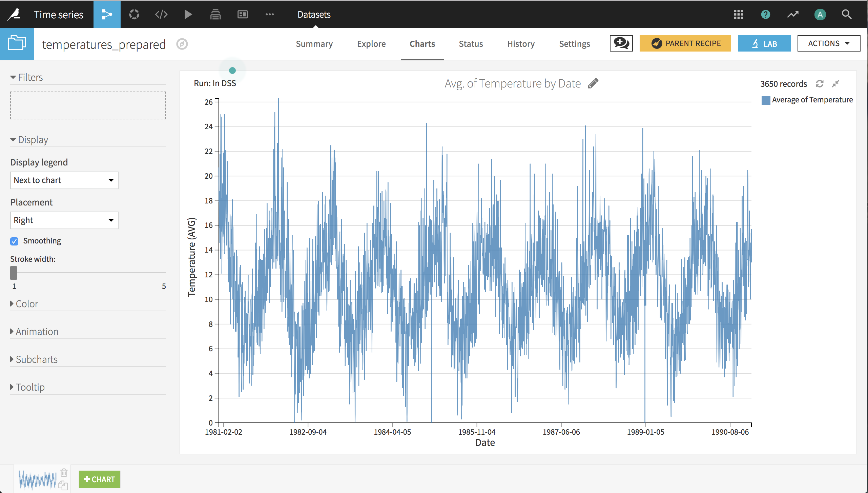Toggle the Smoothing checkbox on
This screenshot has width=868, height=493.
click(x=14, y=241)
